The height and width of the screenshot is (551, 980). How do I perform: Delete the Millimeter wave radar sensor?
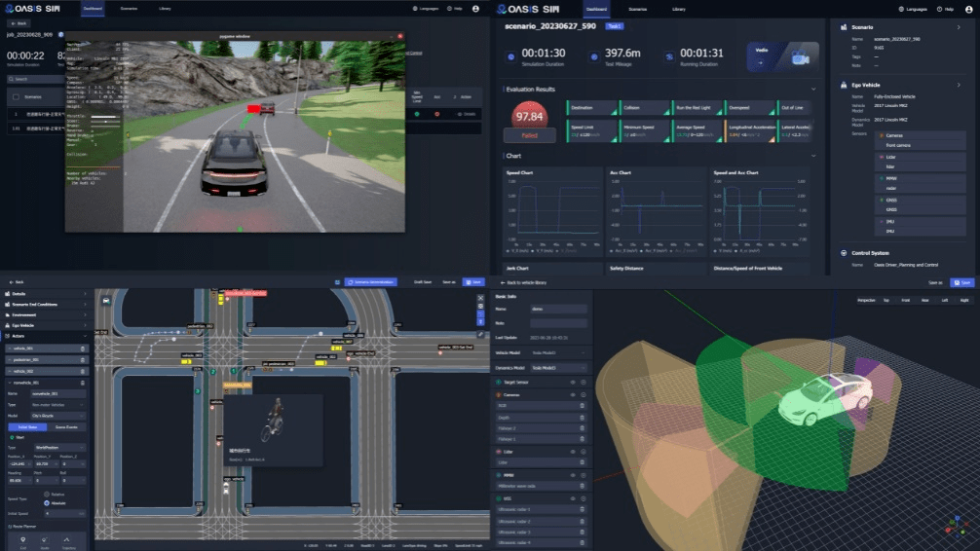click(582, 486)
